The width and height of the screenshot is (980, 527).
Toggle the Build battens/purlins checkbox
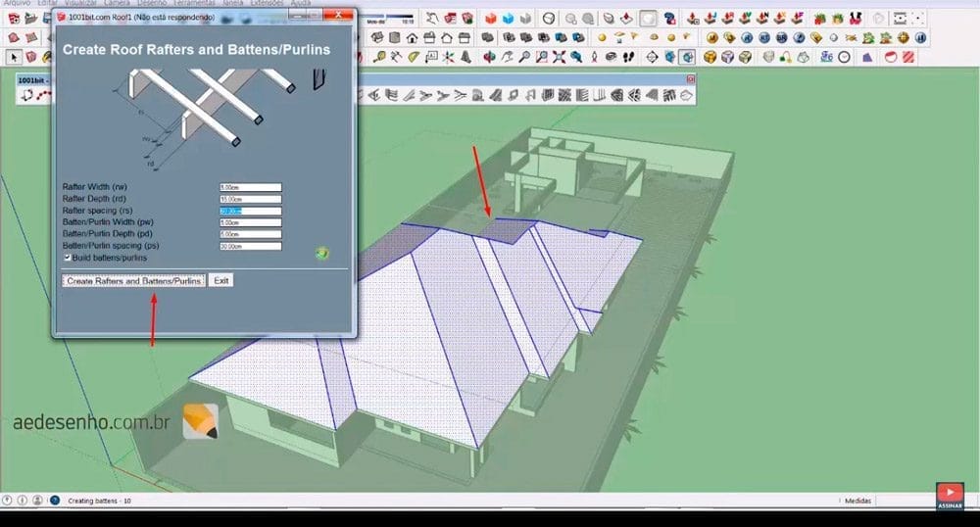[67, 258]
